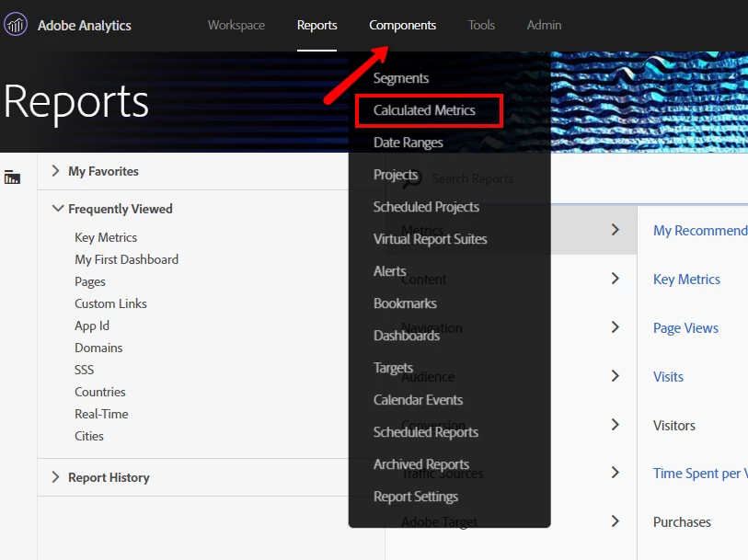The image size is (748, 560).
Task: Select Scheduled Reports menu entry
Action: [425, 432]
